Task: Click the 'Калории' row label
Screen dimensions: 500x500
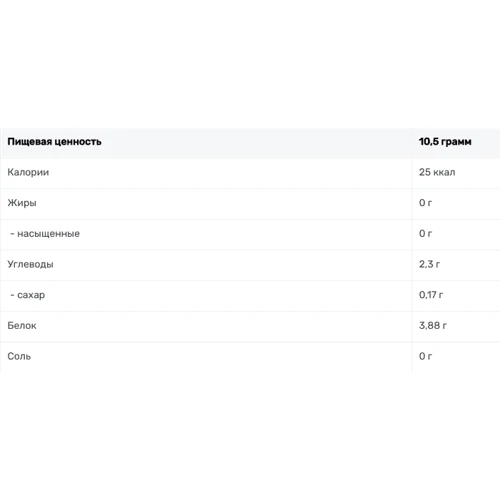Action: [x=28, y=172]
